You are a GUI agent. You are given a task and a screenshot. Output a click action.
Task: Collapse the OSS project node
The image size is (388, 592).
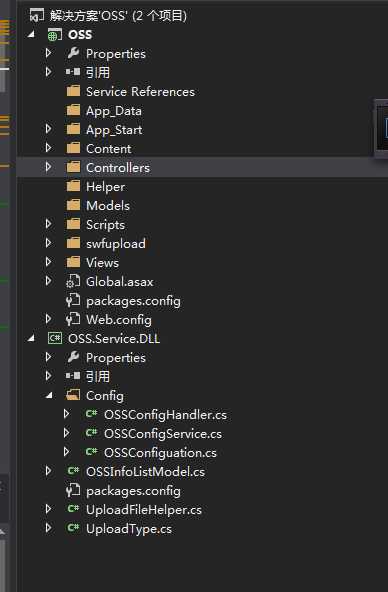[31, 35]
